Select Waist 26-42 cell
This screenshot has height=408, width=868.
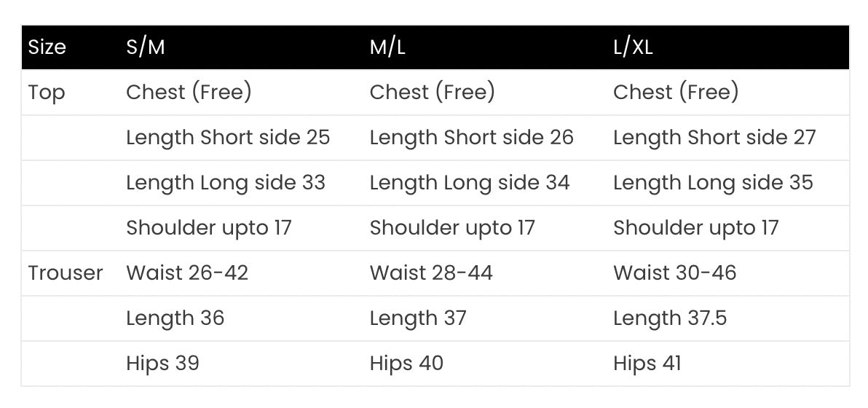pyautogui.click(x=187, y=273)
